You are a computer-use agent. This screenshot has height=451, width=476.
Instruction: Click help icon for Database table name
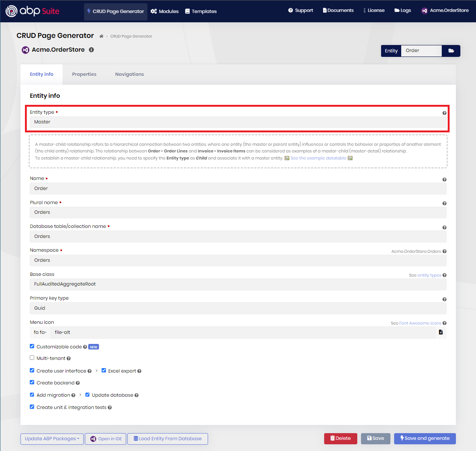444,228
